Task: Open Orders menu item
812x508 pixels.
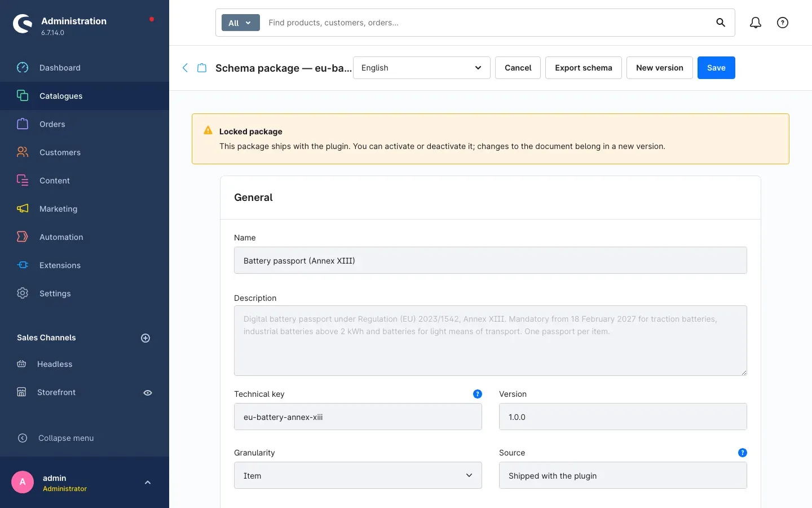Action: [x=85, y=124]
